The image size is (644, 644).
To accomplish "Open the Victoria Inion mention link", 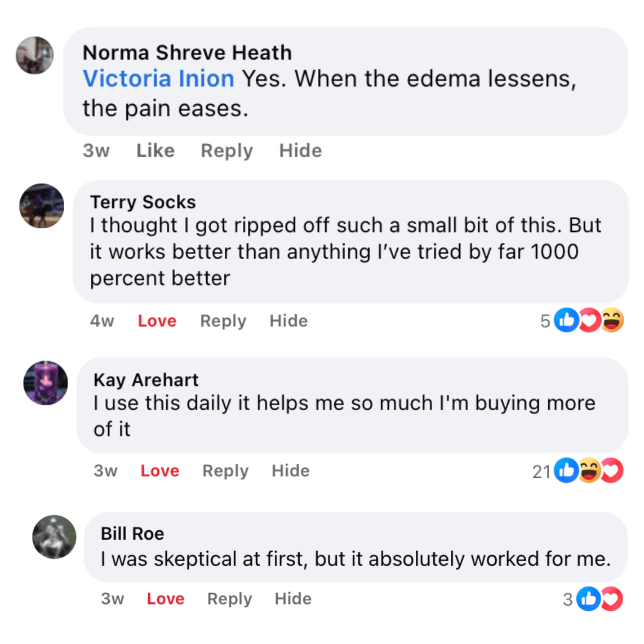I will click(158, 78).
